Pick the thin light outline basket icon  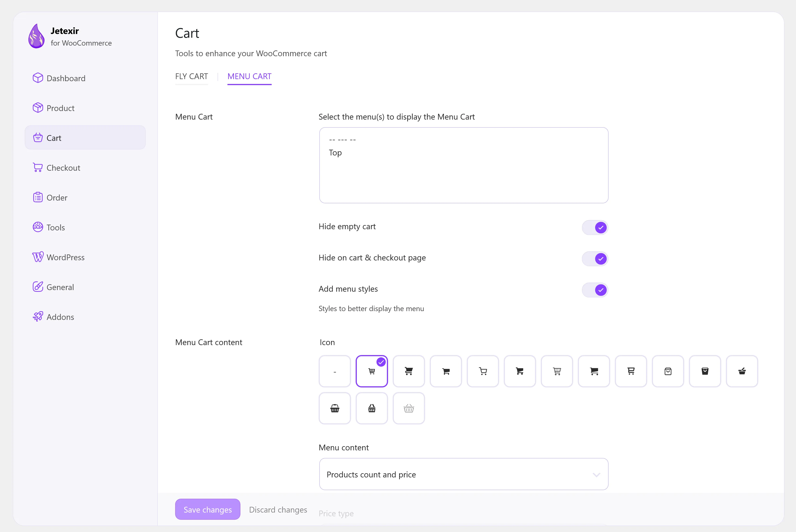(x=409, y=408)
